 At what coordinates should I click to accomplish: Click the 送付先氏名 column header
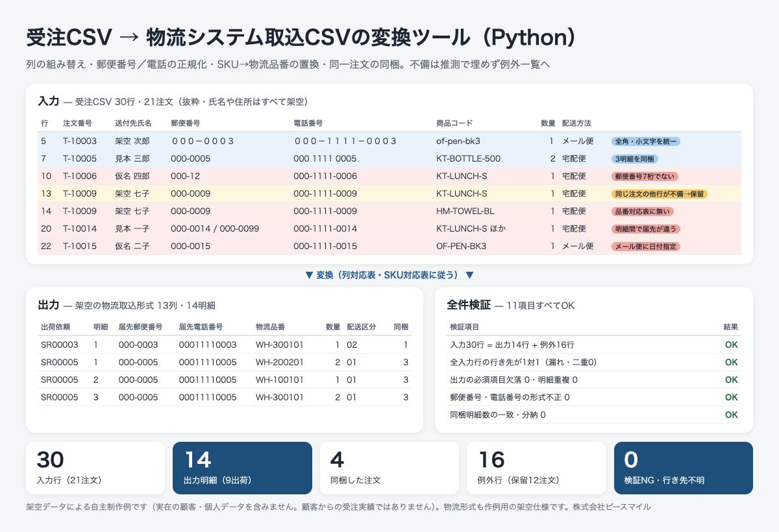pyautogui.click(x=133, y=123)
